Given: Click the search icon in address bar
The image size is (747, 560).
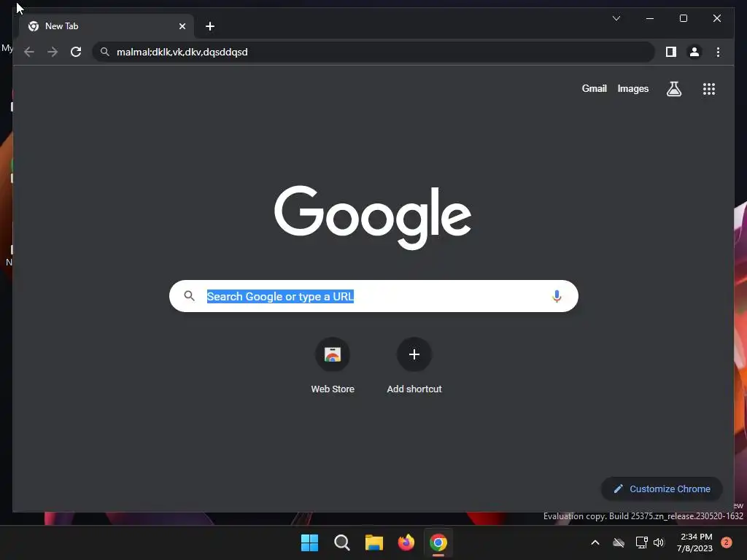Looking at the screenshot, I should point(105,52).
